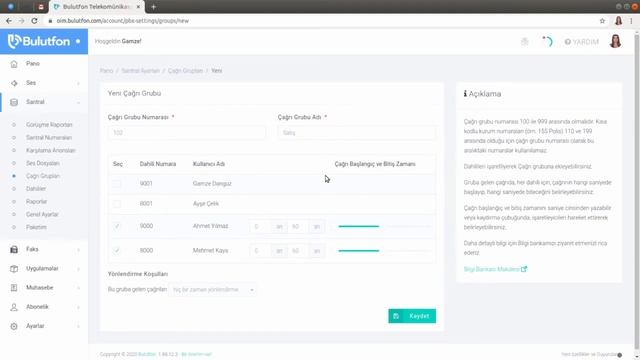Expand the Ses submenu arrow
The height and width of the screenshot is (360, 640).
coord(78,83)
